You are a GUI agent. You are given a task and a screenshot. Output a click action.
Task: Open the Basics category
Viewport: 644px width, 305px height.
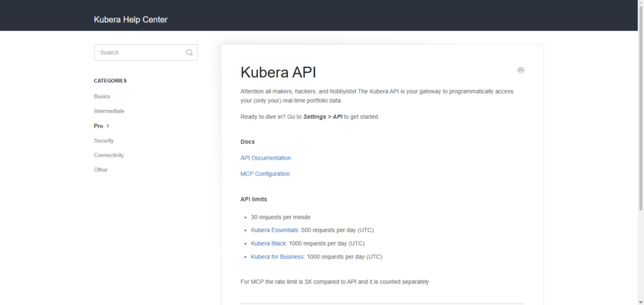[102, 96]
